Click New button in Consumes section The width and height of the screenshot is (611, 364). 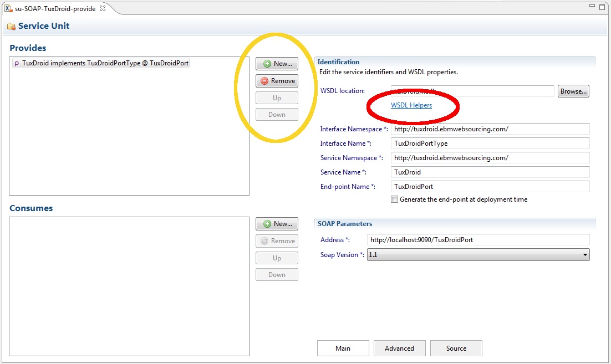(277, 224)
